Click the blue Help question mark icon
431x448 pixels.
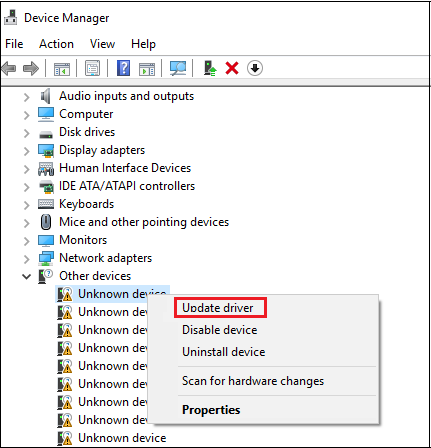tap(123, 68)
